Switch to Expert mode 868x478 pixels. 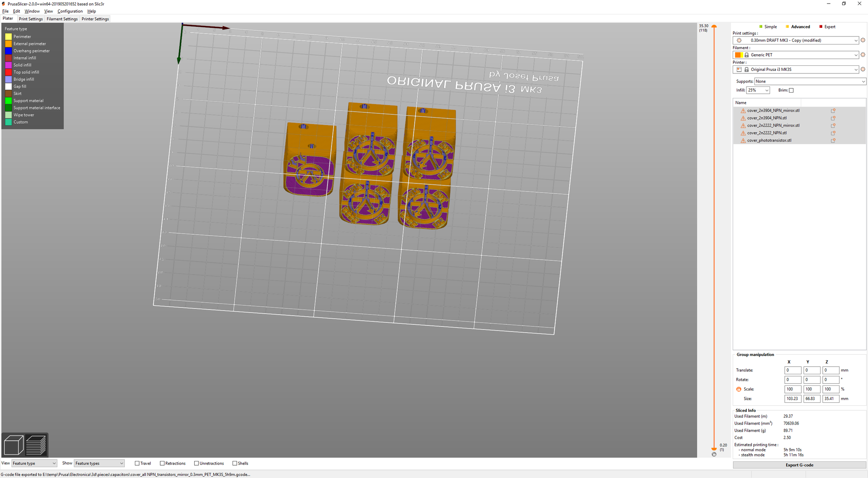829,27
